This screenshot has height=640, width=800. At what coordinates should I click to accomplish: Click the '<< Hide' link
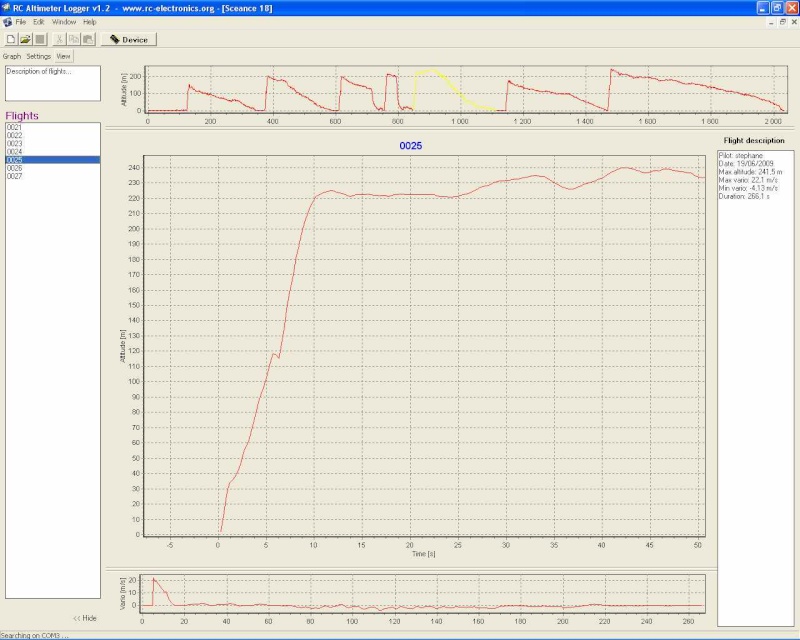[x=85, y=618]
